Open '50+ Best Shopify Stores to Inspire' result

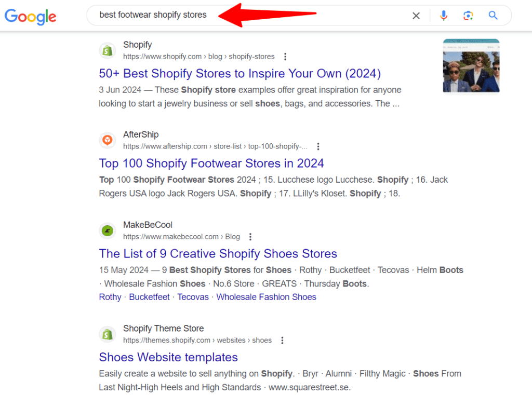[x=240, y=74]
